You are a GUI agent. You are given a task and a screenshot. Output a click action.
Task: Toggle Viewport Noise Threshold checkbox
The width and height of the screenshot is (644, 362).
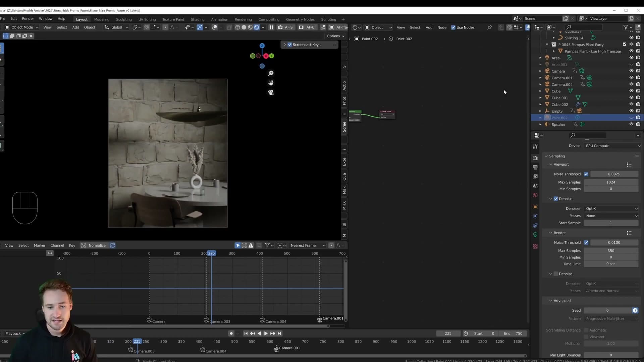click(586, 174)
